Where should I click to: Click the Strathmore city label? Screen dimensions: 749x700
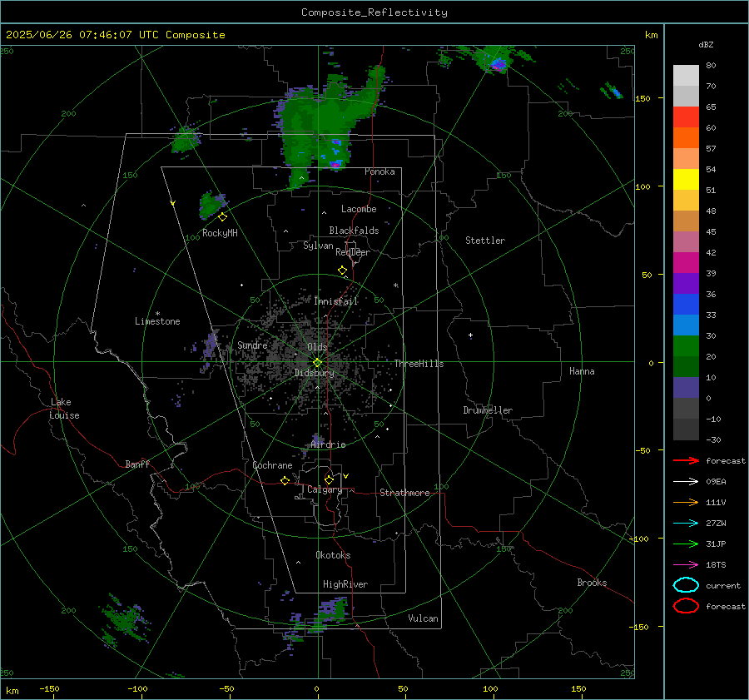click(404, 493)
